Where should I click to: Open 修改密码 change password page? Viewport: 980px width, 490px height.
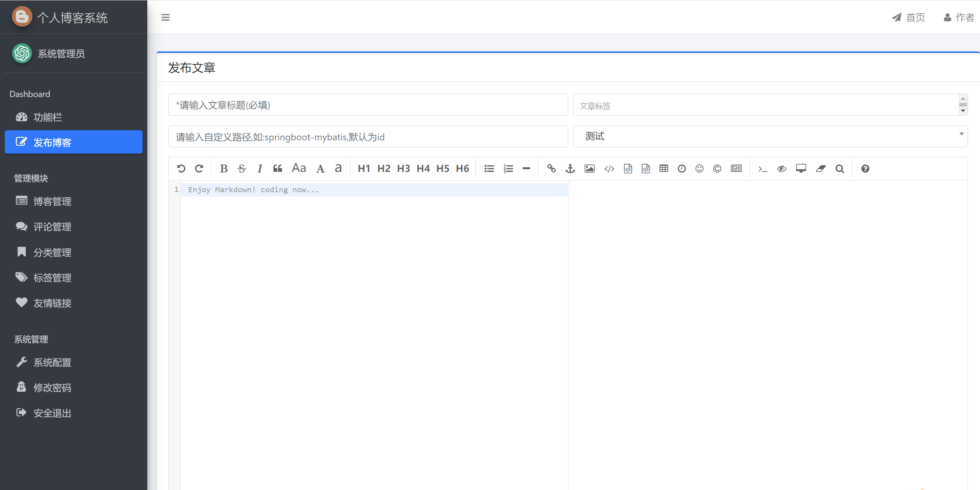[x=74, y=387]
